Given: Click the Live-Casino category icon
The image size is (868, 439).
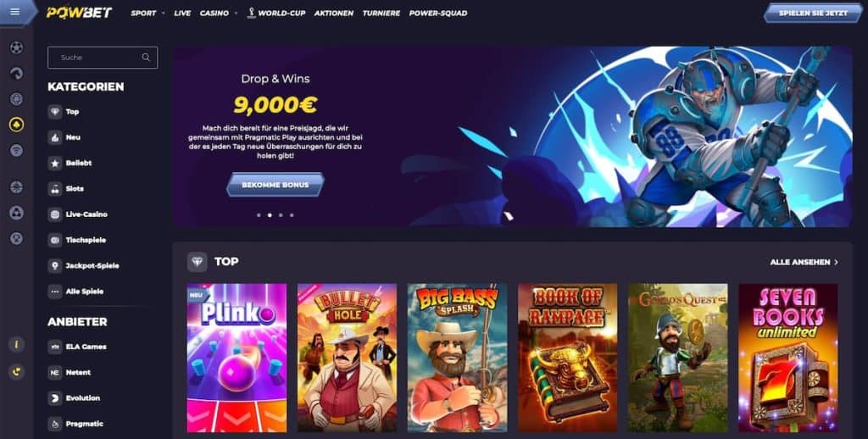Looking at the screenshot, I should click(x=55, y=214).
